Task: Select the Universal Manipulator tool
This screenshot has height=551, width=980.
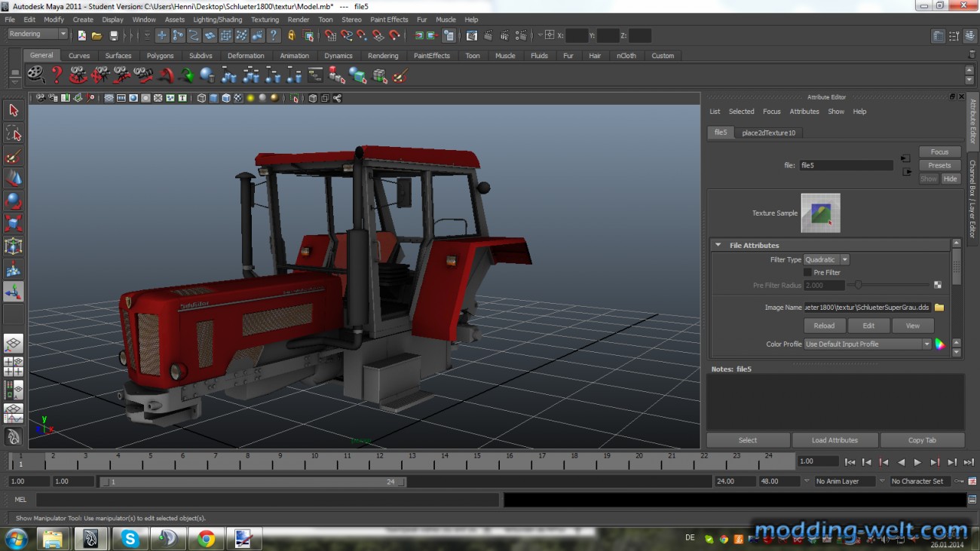Action: [x=13, y=246]
